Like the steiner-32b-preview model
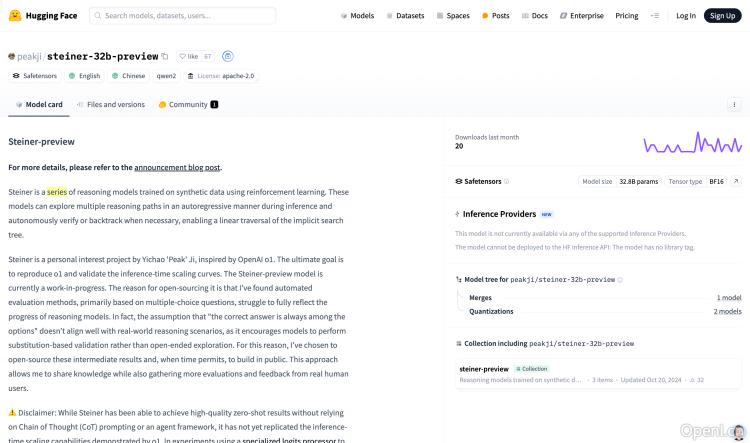Screen dimensions: 750x443 point(188,57)
